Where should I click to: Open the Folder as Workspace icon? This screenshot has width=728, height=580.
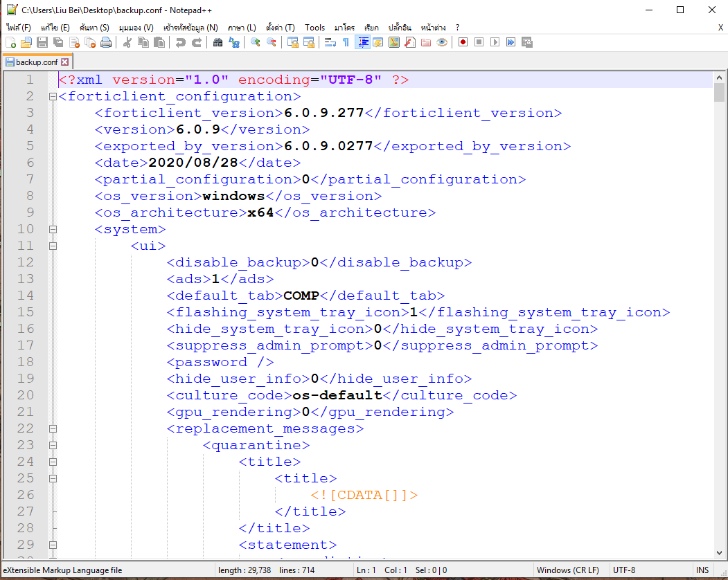pyautogui.click(x=426, y=43)
